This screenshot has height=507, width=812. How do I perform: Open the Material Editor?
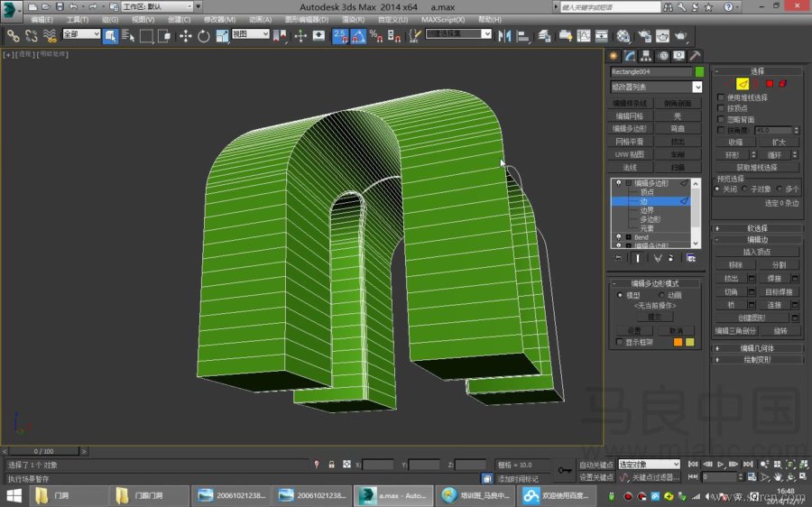(623, 36)
